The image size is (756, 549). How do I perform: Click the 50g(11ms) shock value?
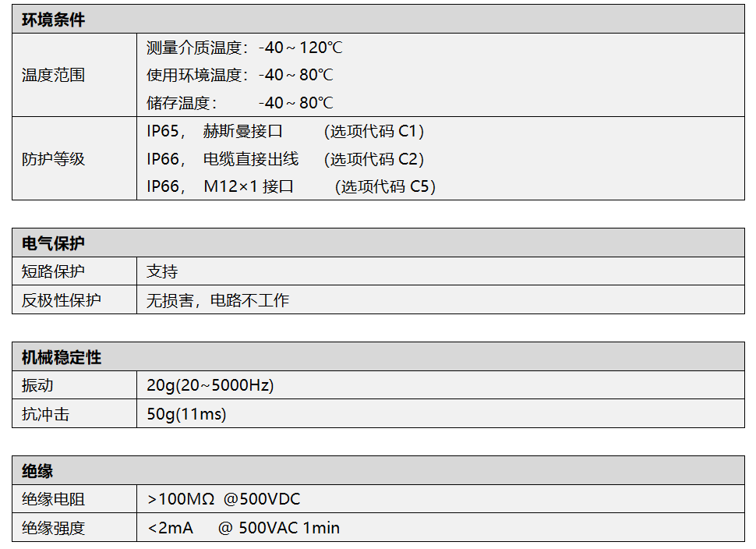pos(186,414)
